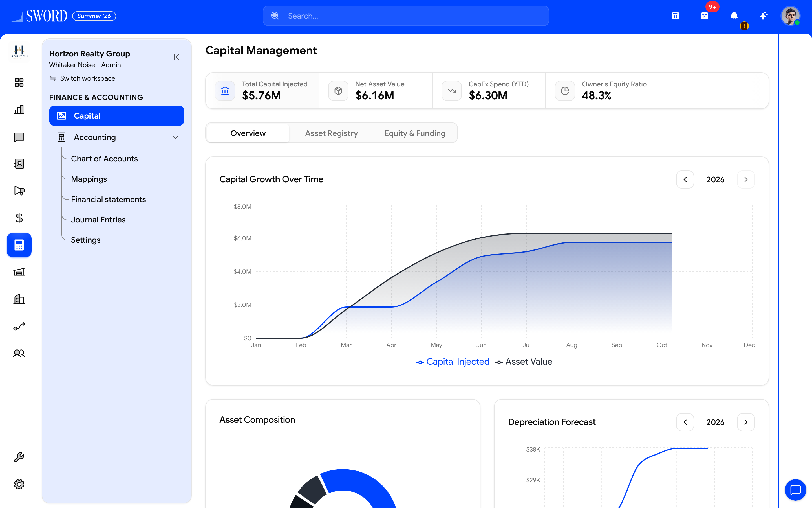This screenshot has width=812, height=508.
Task: Open the AI sparkle assistant icon
Action: point(763,16)
